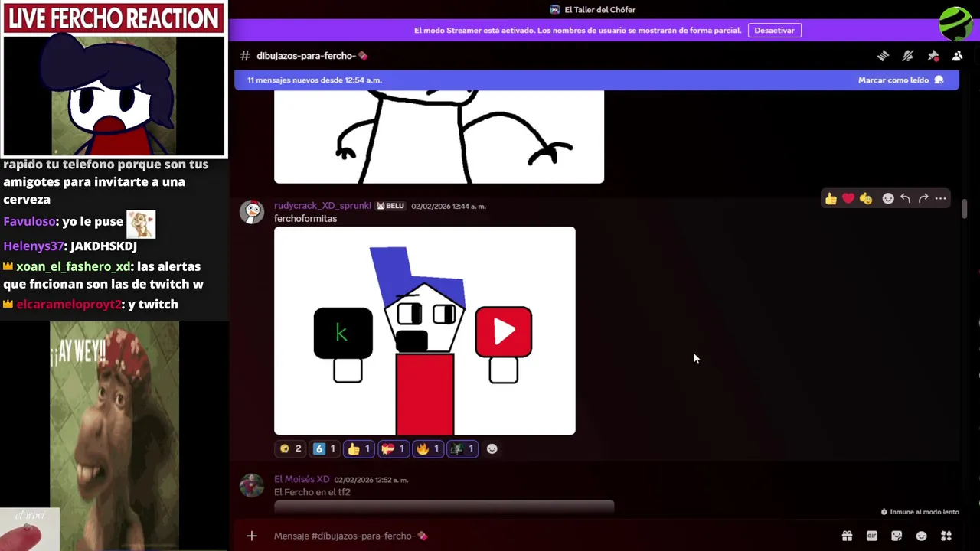Screen dimensions: 980x551
Task: Toggle the fire emoji reaction
Action: point(428,449)
